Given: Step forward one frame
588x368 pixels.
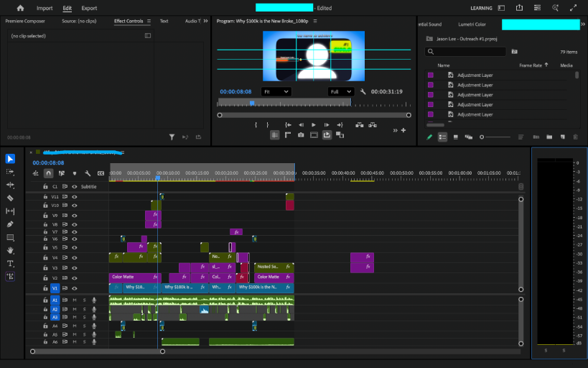Looking at the screenshot, I should coord(327,124).
